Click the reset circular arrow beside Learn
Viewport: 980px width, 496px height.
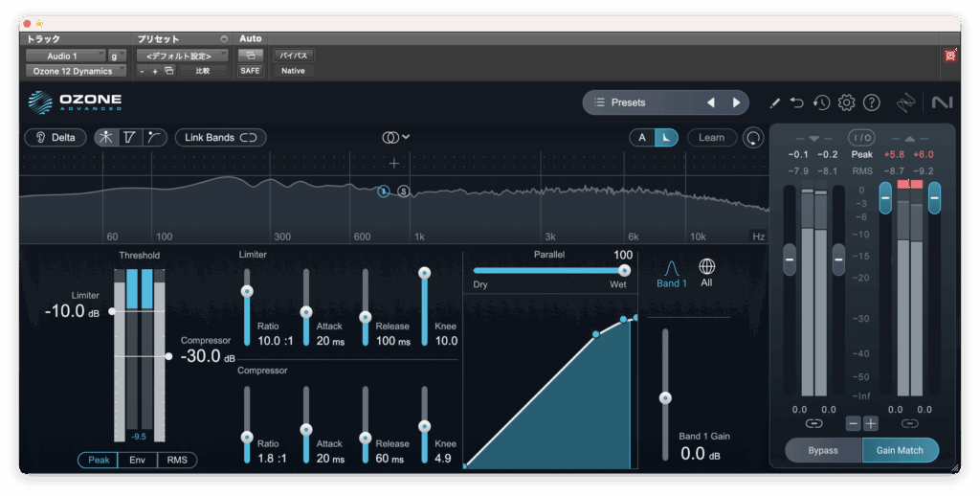754,138
